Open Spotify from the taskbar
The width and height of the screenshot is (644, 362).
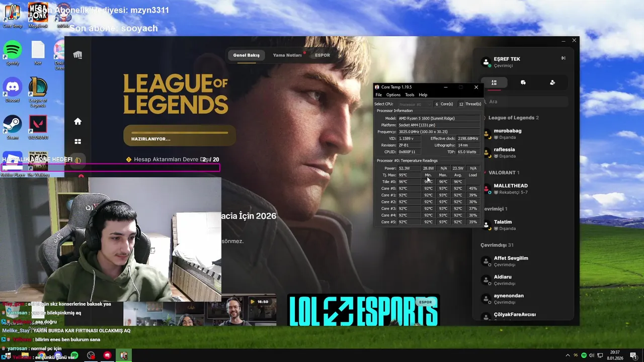tap(74, 355)
